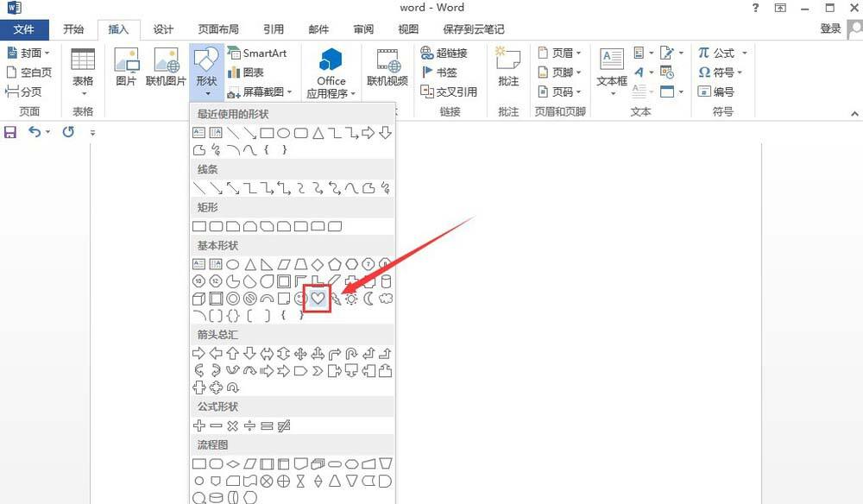Open the 屏幕截图 screenshot dropdown
Screen dimensions: 863x504
pos(260,92)
